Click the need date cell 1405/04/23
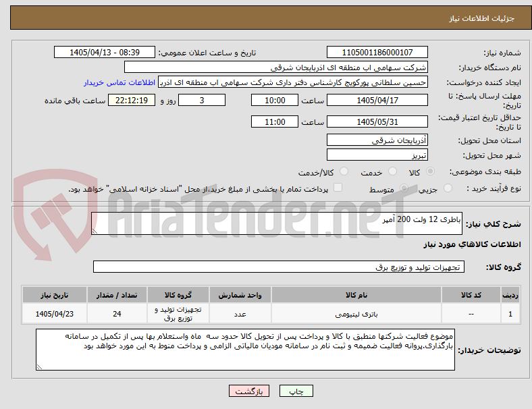This screenshot has width=532, height=409. pyautogui.click(x=54, y=314)
